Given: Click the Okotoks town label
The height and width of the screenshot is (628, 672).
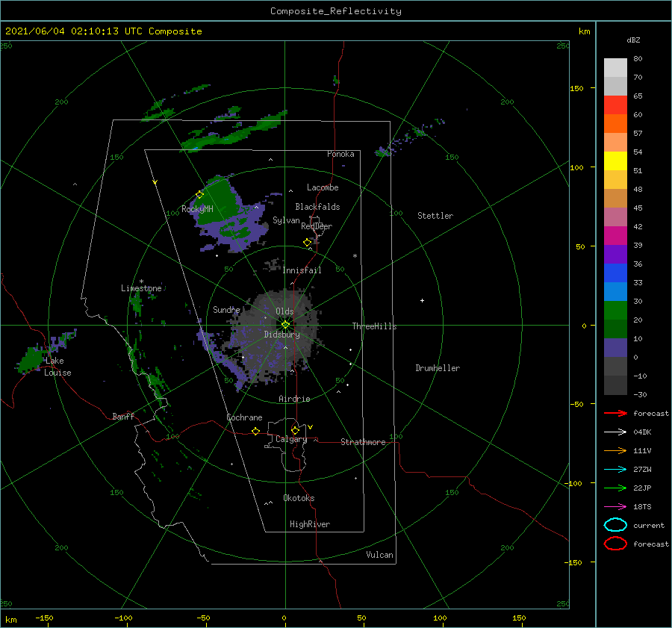Looking at the screenshot, I should [x=299, y=498].
